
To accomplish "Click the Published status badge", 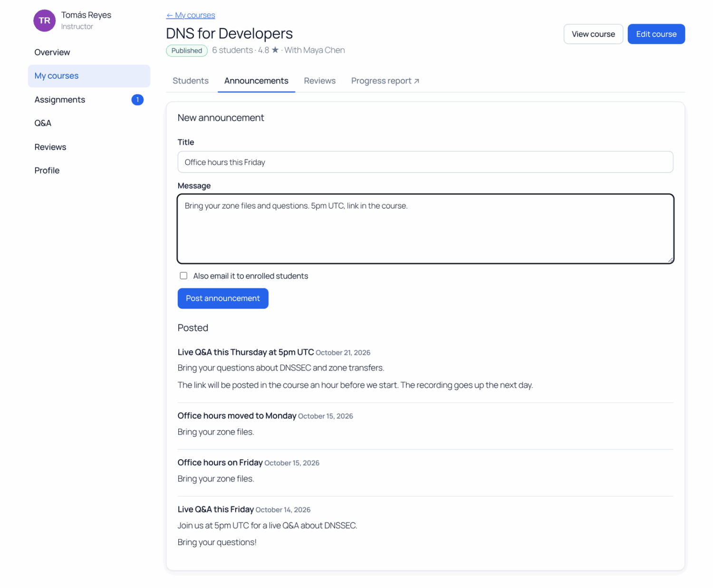I will [x=187, y=50].
